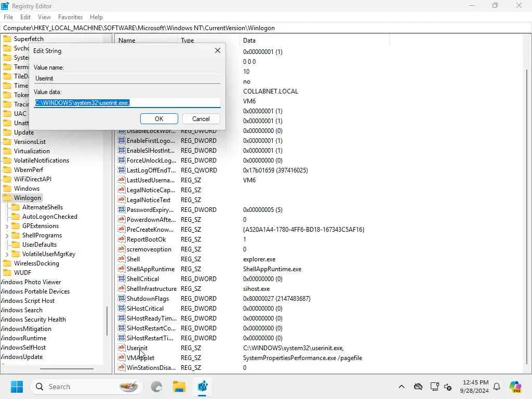Open the Help menu

(x=96, y=17)
